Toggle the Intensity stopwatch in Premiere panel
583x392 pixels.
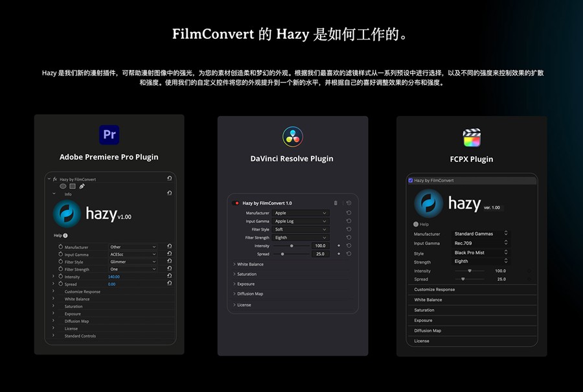pos(60,276)
